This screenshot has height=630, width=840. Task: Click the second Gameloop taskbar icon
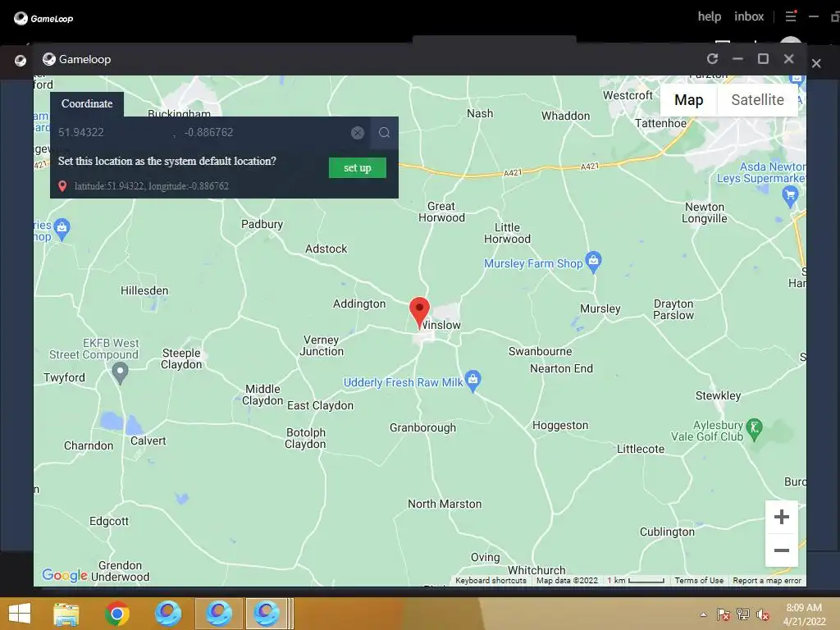point(218,614)
